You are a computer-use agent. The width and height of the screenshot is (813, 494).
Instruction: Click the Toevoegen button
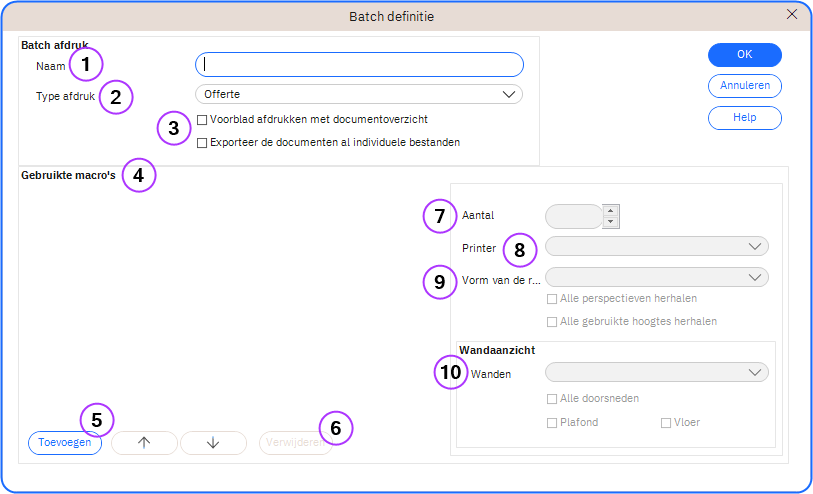click(65, 443)
